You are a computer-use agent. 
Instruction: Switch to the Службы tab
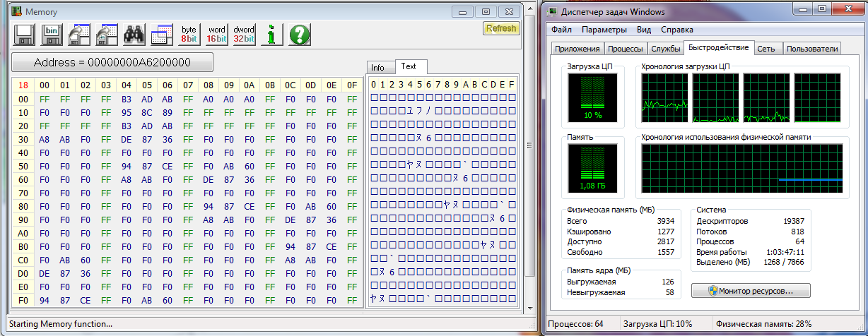(665, 49)
